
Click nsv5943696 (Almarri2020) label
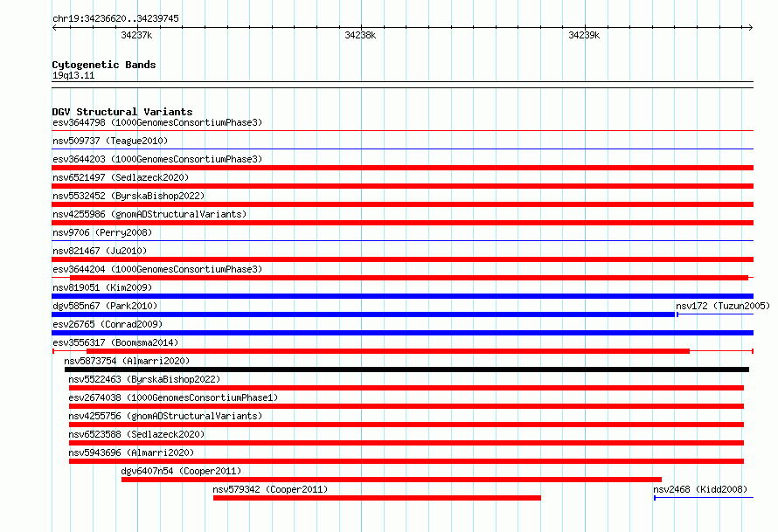point(131,453)
